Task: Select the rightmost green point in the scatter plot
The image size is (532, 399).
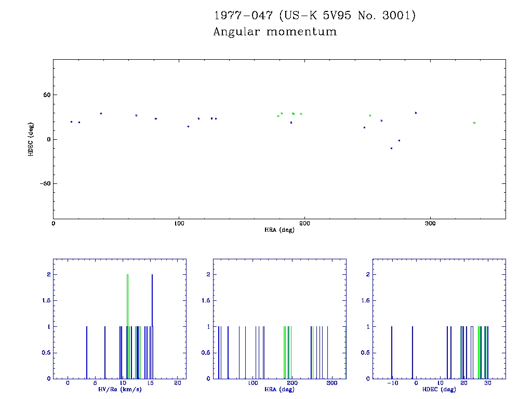Action: [474, 123]
